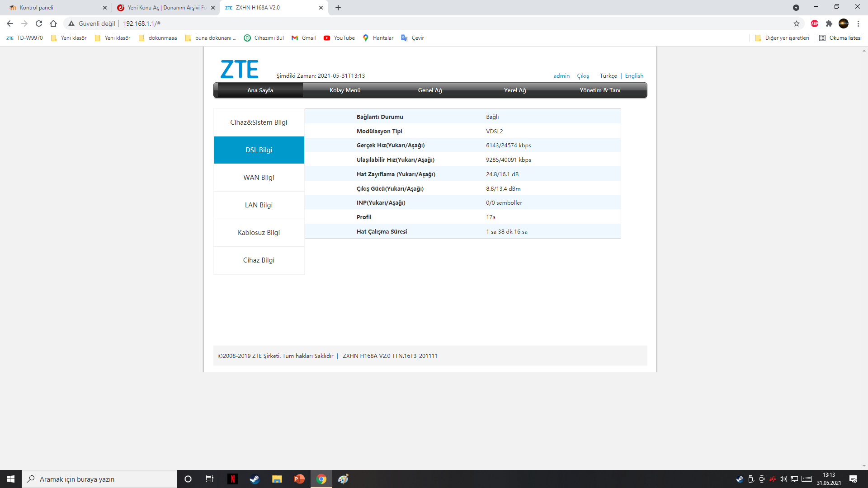Open the YouTube bookmark

339,38
